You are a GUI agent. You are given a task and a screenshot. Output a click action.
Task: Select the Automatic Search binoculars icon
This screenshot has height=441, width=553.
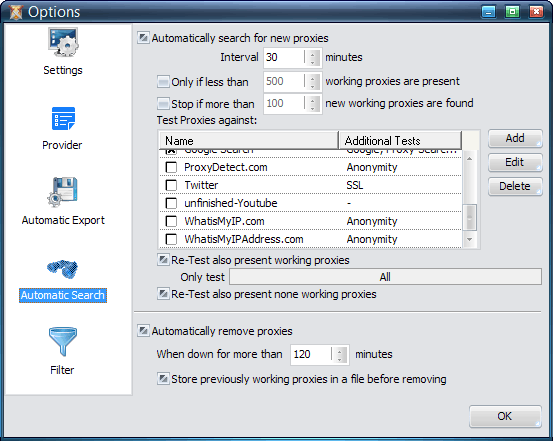[63, 269]
